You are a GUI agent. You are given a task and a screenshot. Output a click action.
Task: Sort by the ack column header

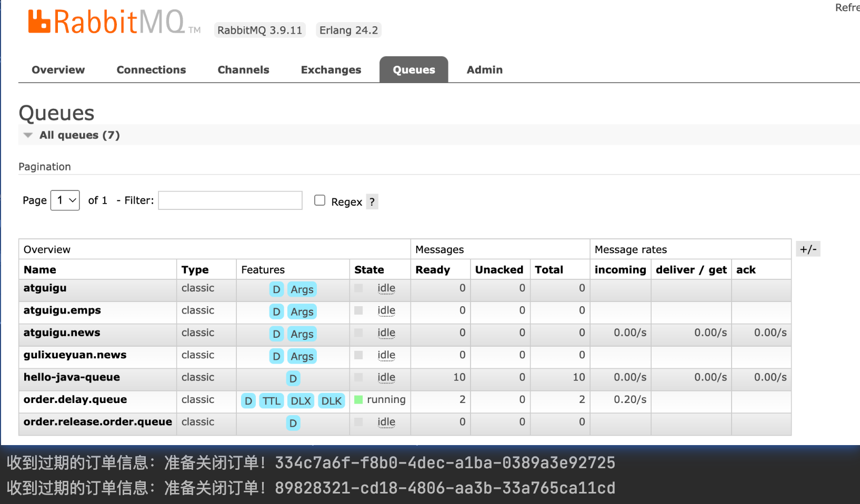point(746,270)
